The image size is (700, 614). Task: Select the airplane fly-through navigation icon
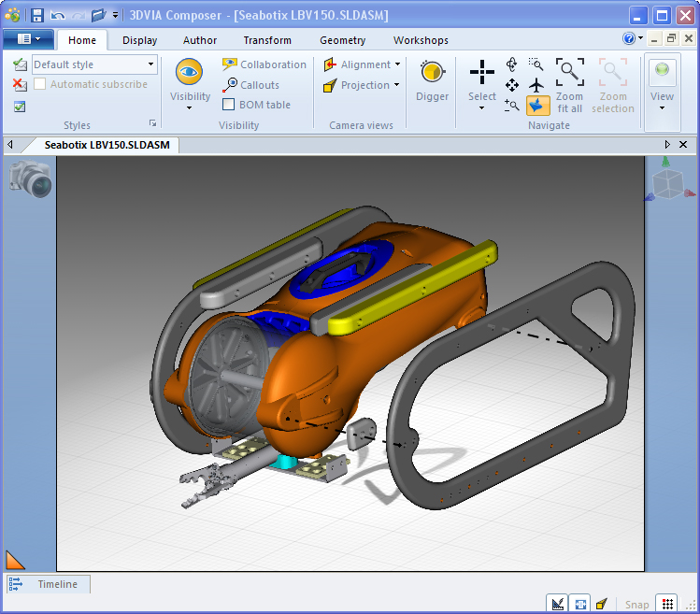(536, 85)
